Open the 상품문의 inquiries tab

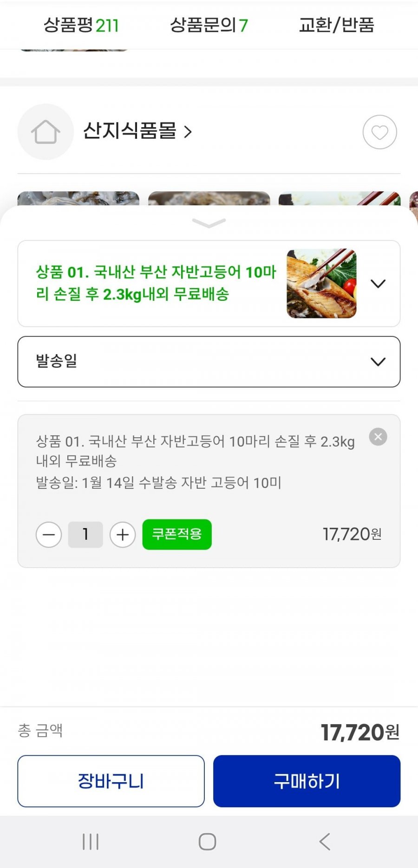[209, 25]
